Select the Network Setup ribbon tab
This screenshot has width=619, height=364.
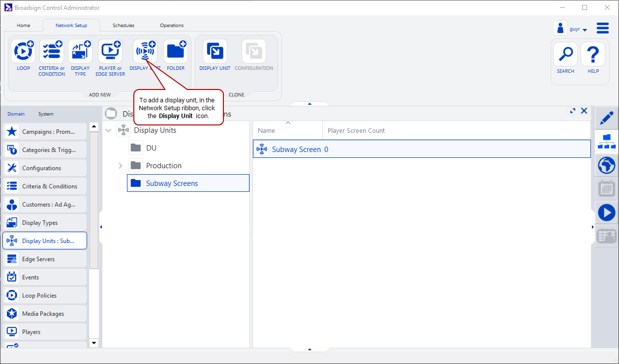pos(71,26)
